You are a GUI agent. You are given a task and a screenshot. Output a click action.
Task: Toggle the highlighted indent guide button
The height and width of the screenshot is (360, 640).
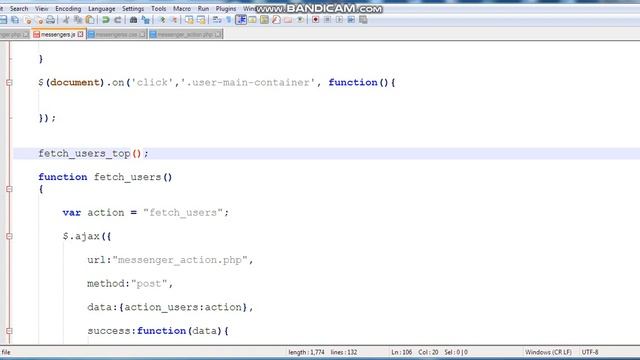pyautogui.click(x=241, y=20)
